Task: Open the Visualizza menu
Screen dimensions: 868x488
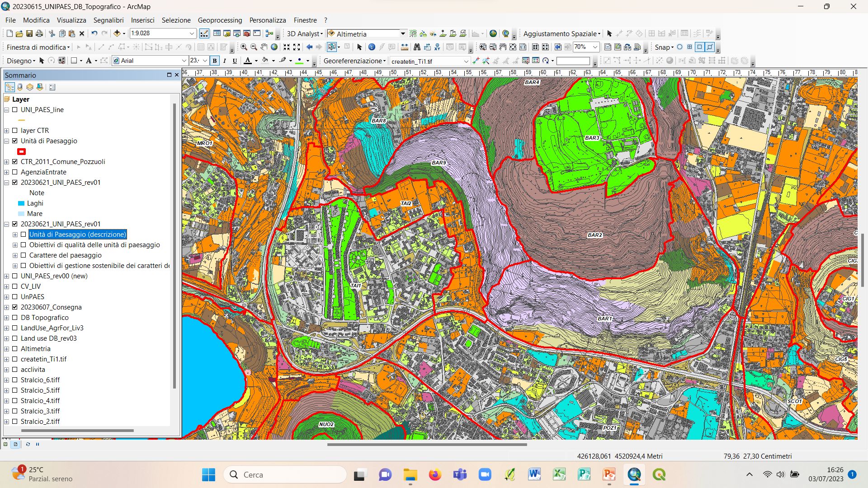Action: click(x=71, y=20)
